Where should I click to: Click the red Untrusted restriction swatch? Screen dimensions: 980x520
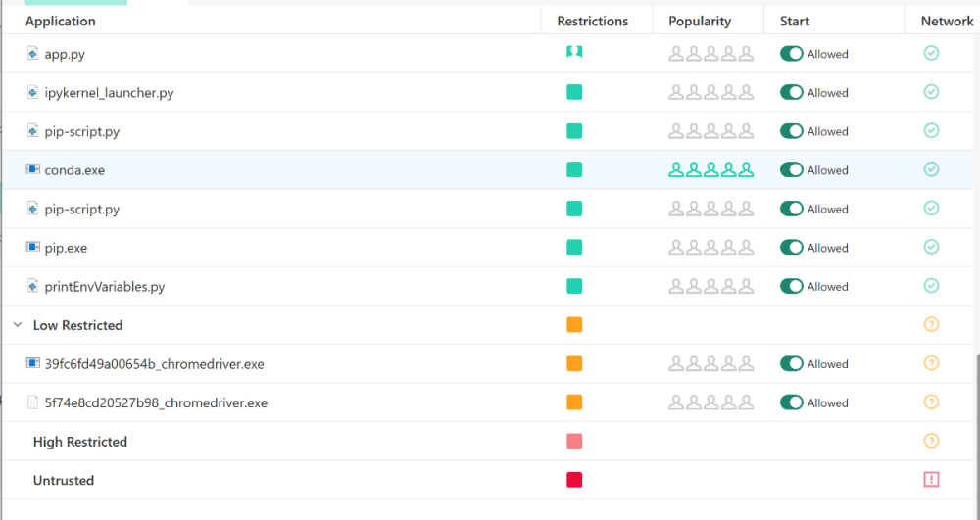click(x=574, y=480)
